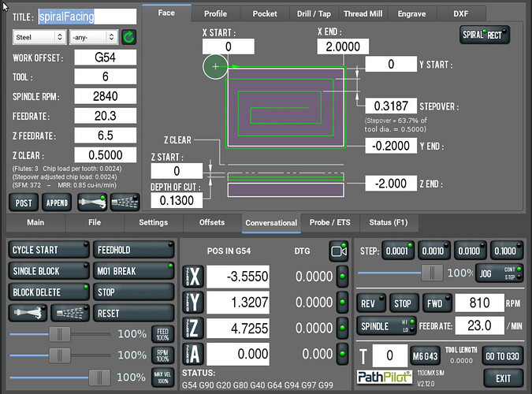Go to the Main tab
Viewport: 532px width, 394px height.
[x=35, y=223]
